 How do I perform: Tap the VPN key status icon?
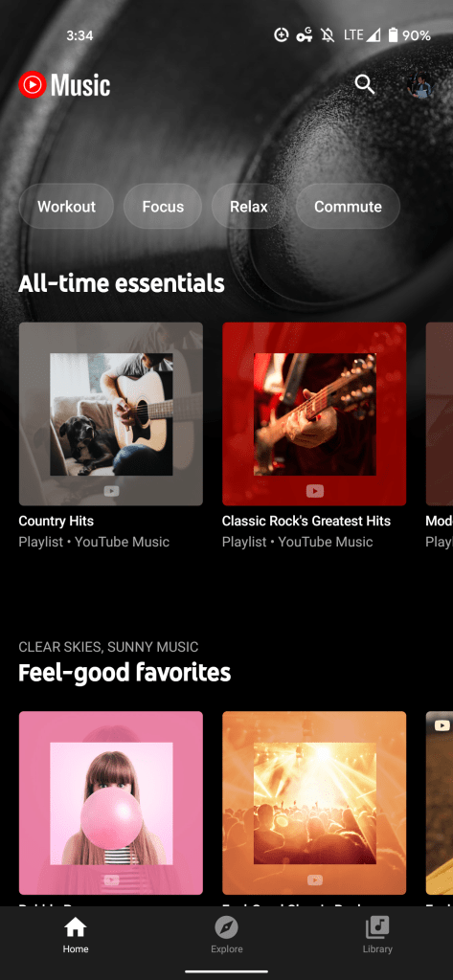tap(305, 35)
